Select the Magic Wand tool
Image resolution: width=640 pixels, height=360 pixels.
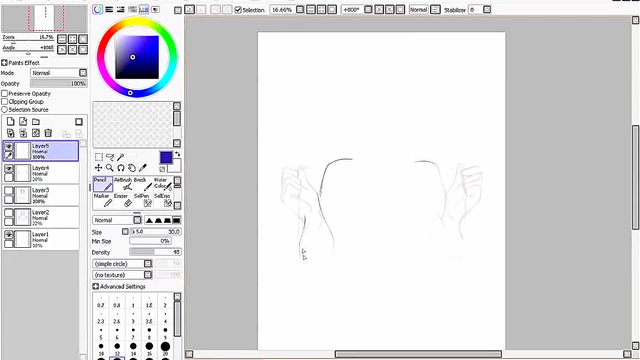120,157
